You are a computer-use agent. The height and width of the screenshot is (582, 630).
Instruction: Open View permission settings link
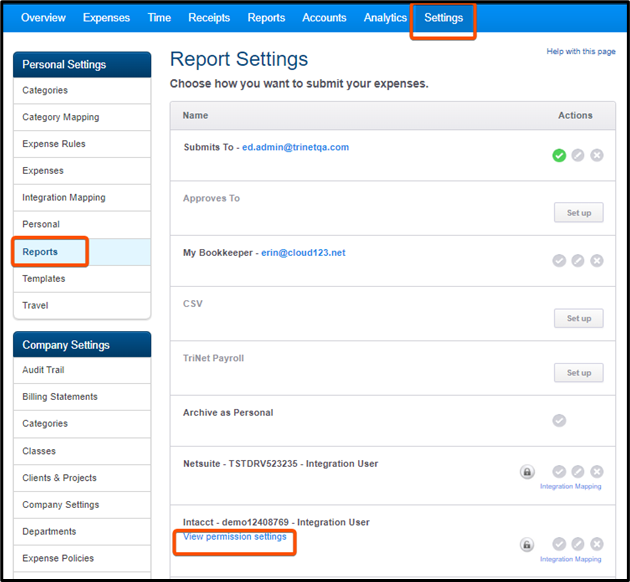235,537
